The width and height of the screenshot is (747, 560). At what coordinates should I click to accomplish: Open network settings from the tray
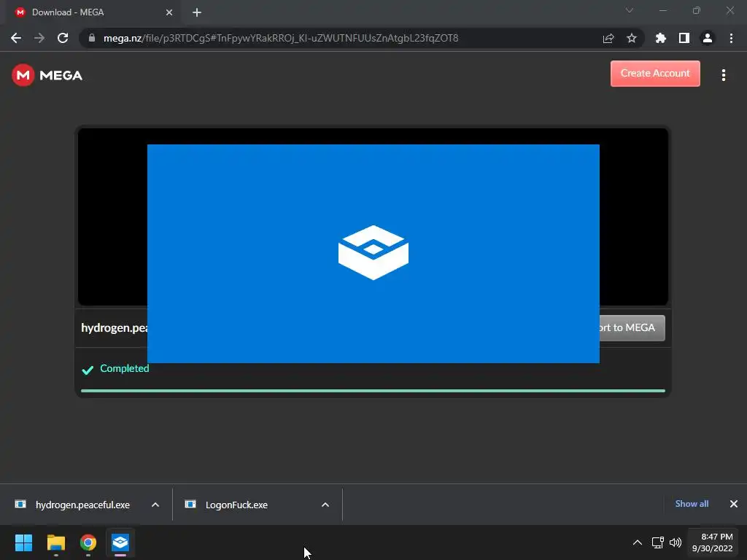pyautogui.click(x=658, y=542)
